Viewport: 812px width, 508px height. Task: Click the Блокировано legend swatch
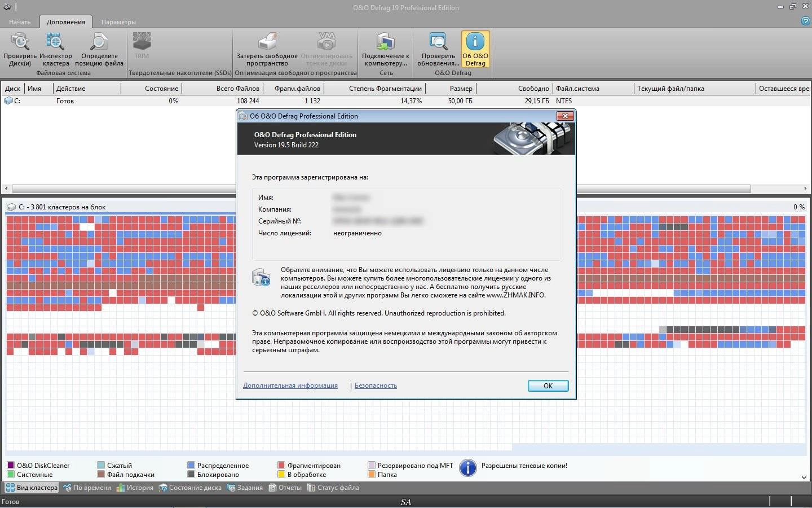pyautogui.click(x=191, y=475)
